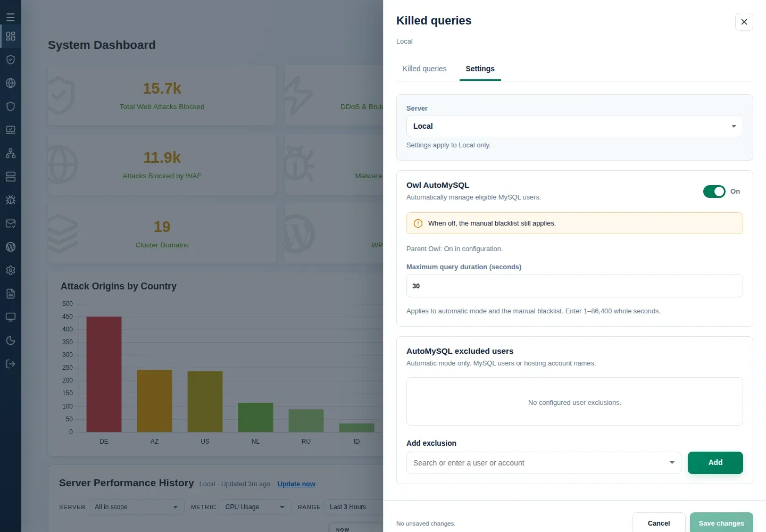Click the plain monitor sidebar icon
The height and width of the screenshot is (532, 766).
point(10,317)
